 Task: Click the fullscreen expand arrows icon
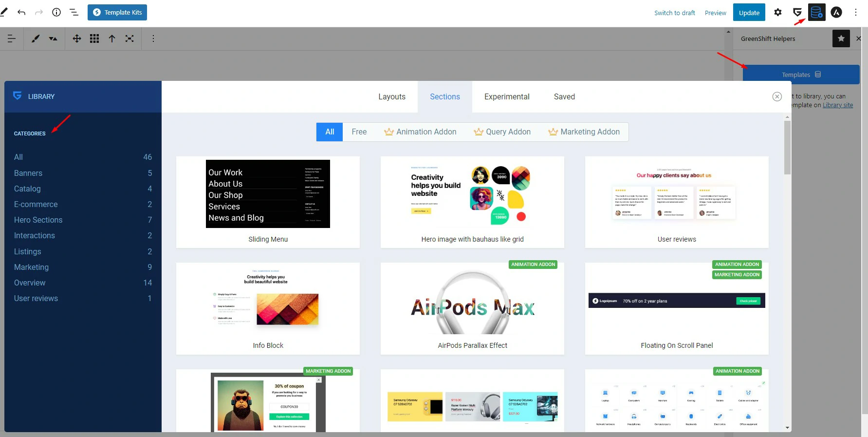point(129,38)
